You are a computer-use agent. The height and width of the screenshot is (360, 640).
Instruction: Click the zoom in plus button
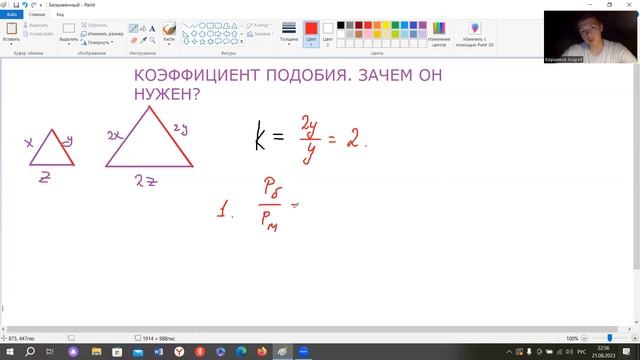coord(634,338)
